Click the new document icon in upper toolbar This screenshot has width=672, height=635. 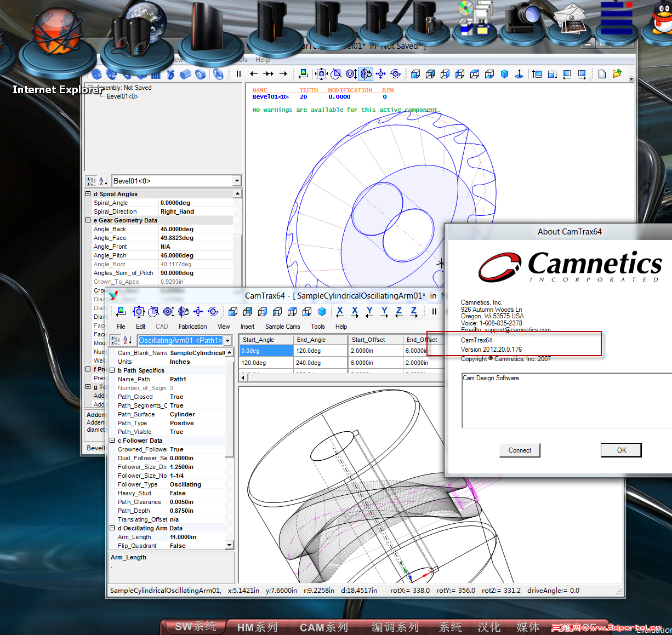[x=602, y=74]
